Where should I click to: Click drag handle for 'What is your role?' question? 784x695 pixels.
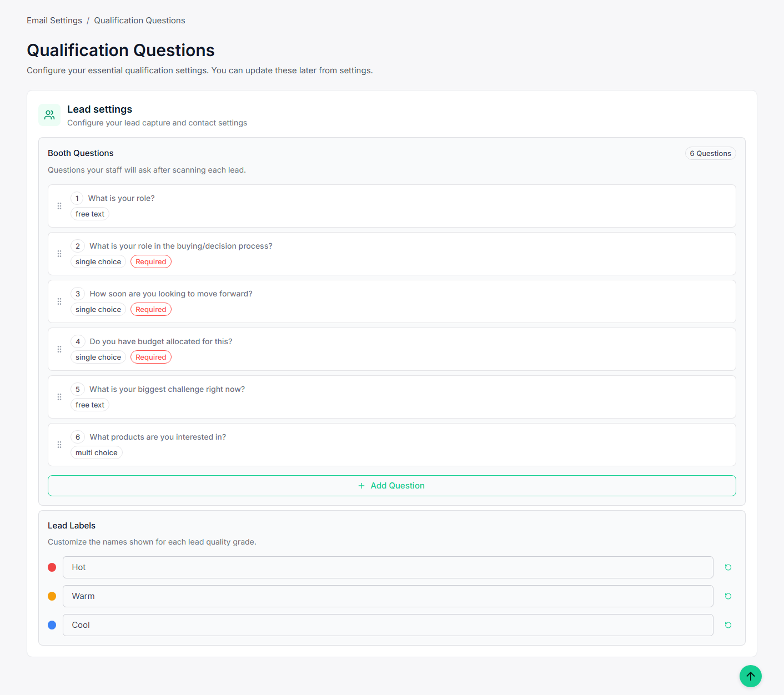(x=59, y=206)
